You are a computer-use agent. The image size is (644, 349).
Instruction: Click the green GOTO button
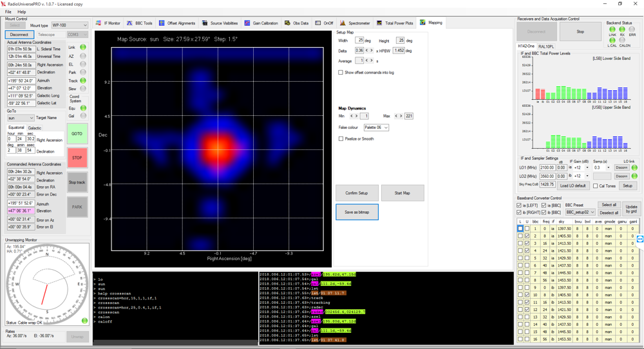77,134
